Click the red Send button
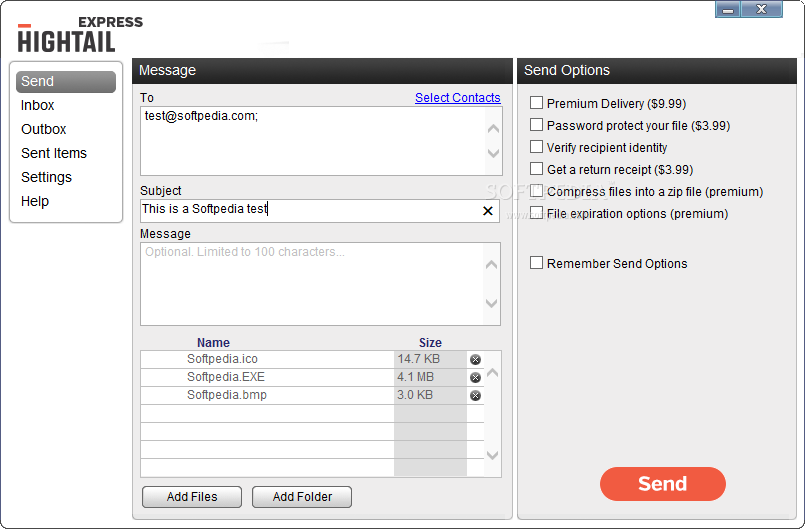 point(662,484)
